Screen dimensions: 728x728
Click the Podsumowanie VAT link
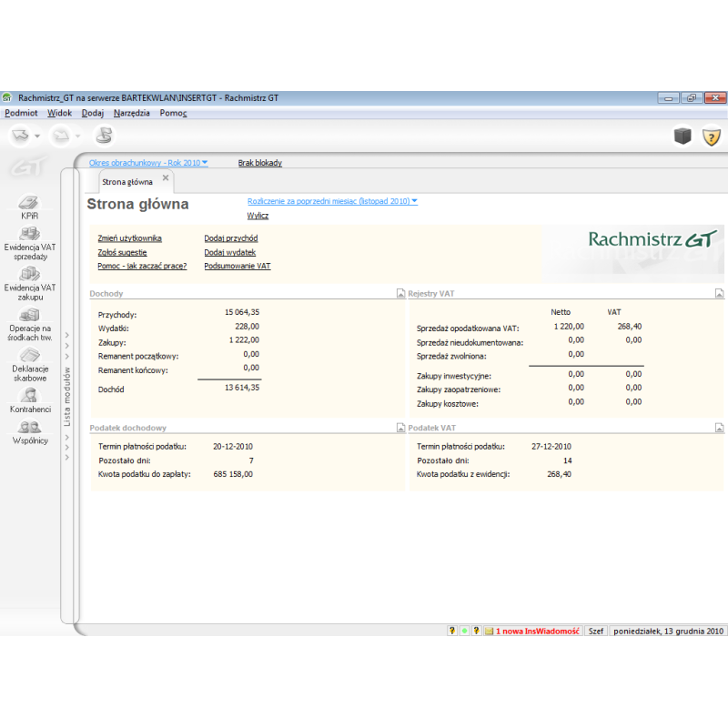(x=237, y=266)
